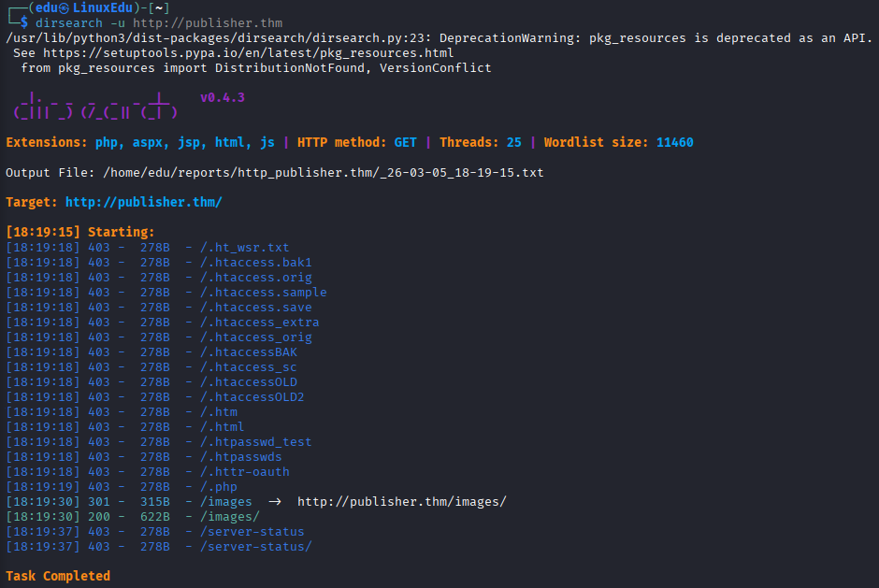Click the response size 315B
This screenshot has width=879, height=588.
click(x=154, y=502)
